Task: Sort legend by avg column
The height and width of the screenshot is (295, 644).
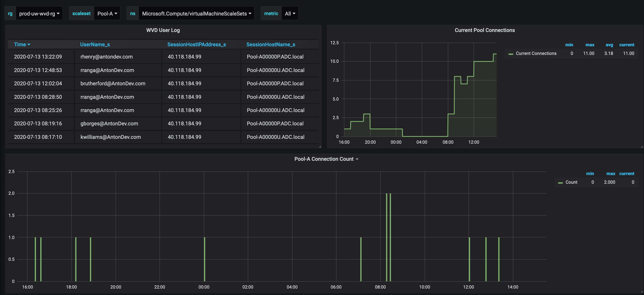Action: tap(609, 45)
